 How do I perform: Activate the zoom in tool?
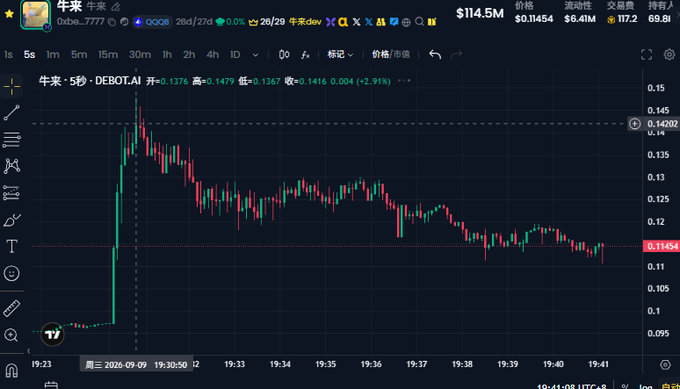pos(12,335)
